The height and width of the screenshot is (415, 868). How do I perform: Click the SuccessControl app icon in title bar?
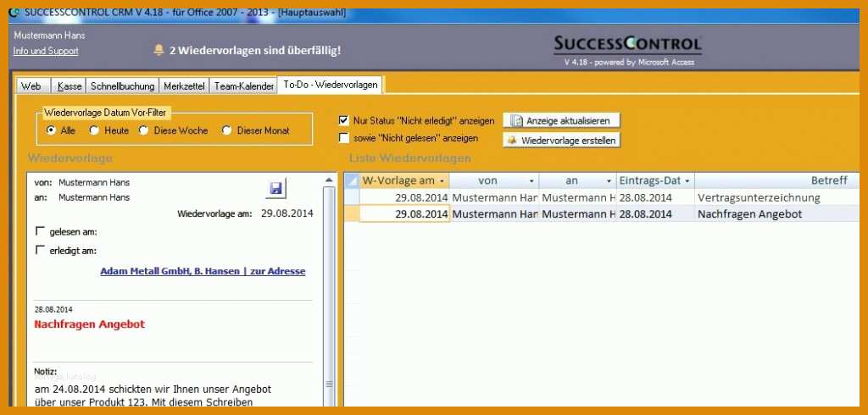14,13
